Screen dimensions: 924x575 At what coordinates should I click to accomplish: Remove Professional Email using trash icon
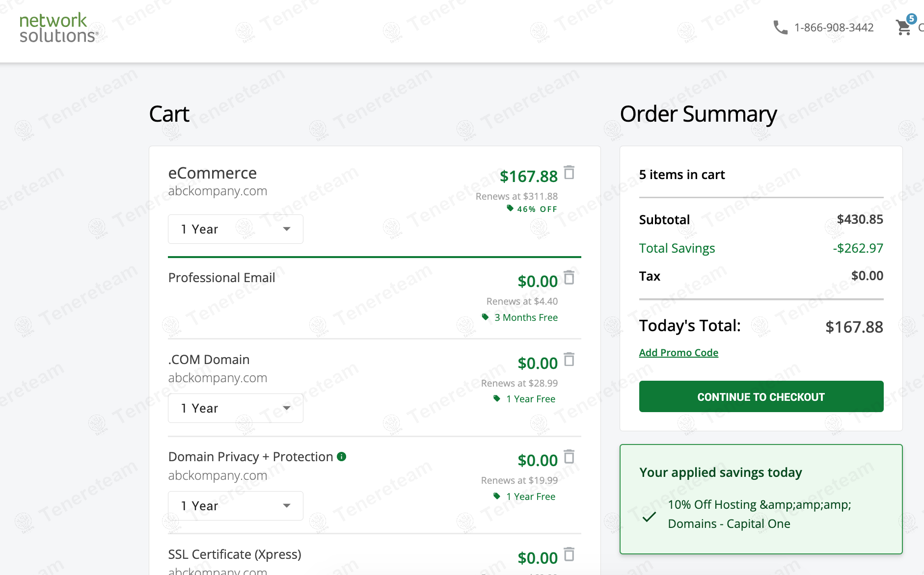tap(569, 278)
